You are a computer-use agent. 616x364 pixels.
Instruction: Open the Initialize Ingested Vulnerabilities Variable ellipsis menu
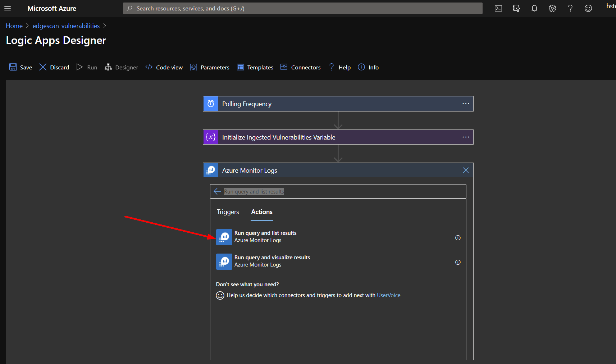pyautogui.click(x=466, y=137)
